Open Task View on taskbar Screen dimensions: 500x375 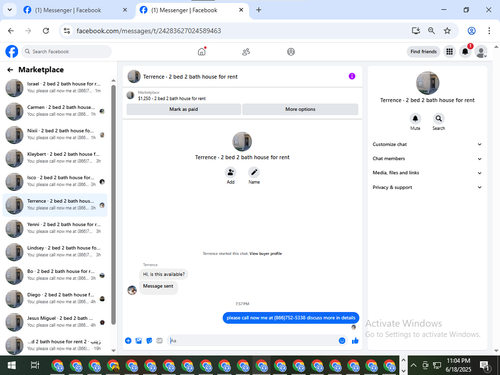pyautogui.click(x=35, y=365)
